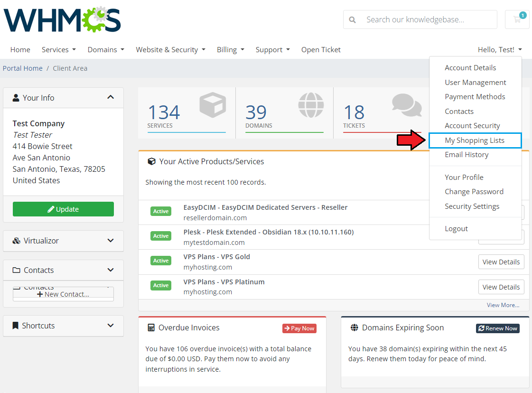This screenshot has height=393, width=532.
Task: Click the Overdue Invoices calculator icon
Action: coord(151,327)
